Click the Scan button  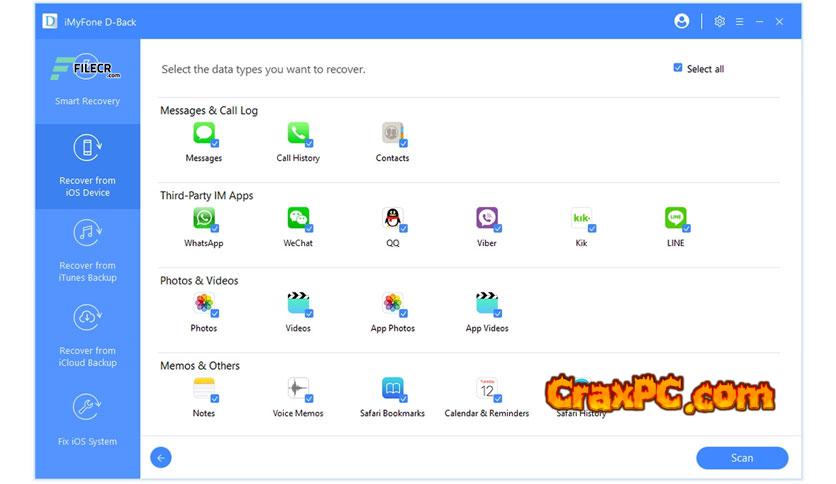click(742, 458)
